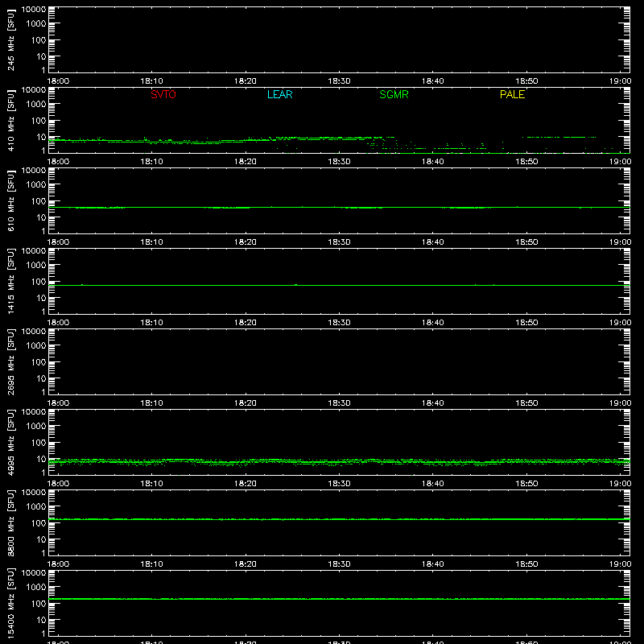
Task: Click 18:30 label below 245 MHz plot
Action: pos(339,81)
